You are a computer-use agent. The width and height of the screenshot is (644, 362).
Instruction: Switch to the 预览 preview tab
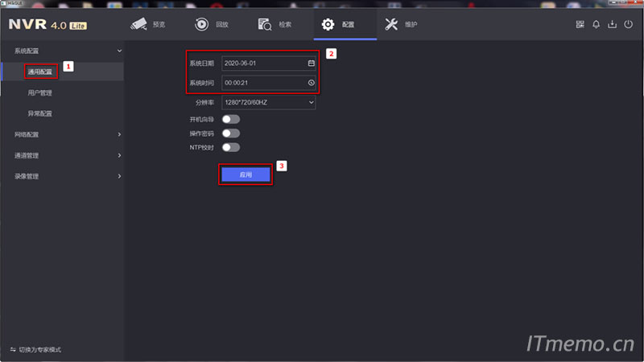tap(149, 24)
